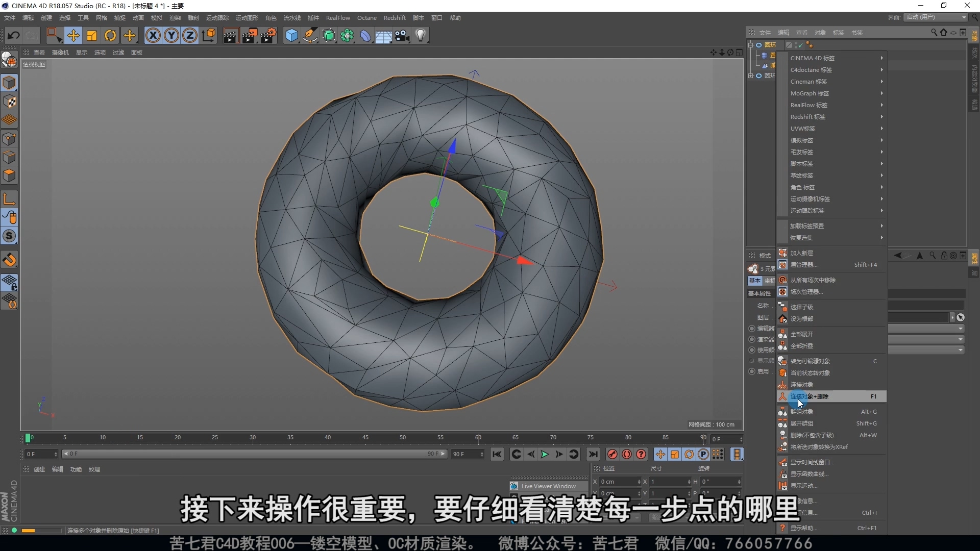Select 群组对象 in the context menu
This screenshot has height=551, width=980.
[x=831, y=412]
